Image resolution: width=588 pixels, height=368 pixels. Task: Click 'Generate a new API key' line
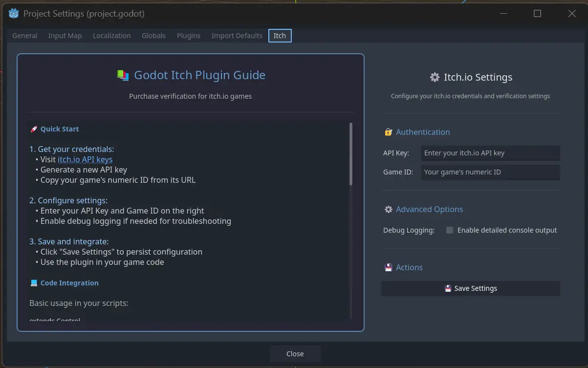84,170
